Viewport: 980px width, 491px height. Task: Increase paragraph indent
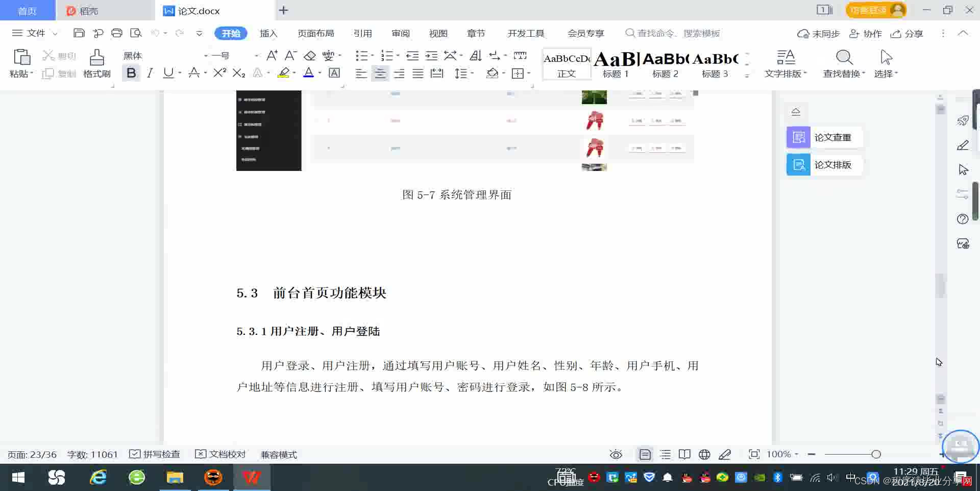(x=432, y=55)
